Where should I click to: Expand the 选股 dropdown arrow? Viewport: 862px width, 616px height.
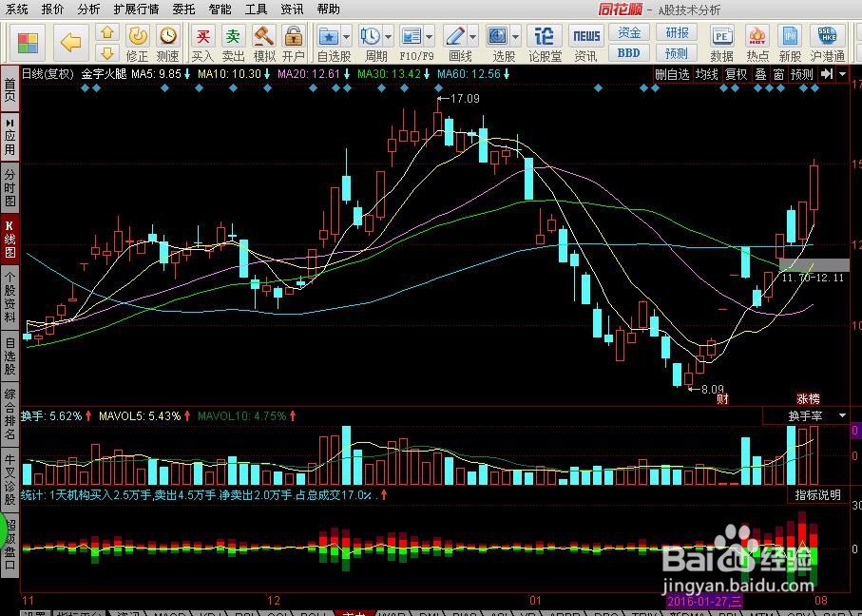click(516, 37)
